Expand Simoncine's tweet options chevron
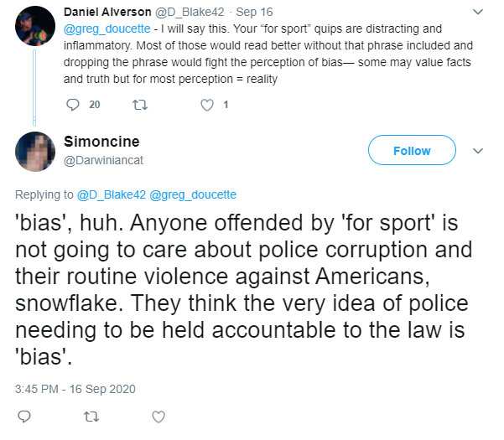504x440 pixels. coord(478,151)
